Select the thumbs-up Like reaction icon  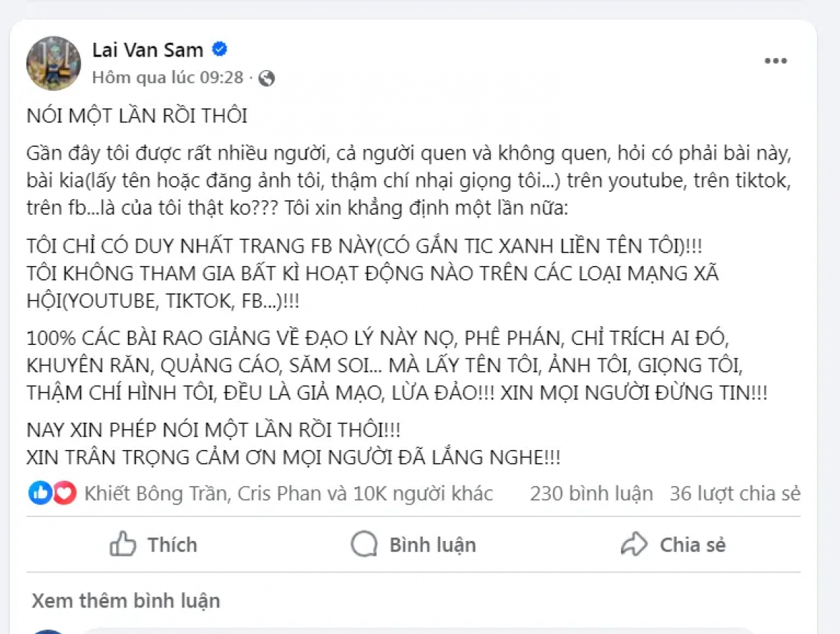click(x=38, y=493)
